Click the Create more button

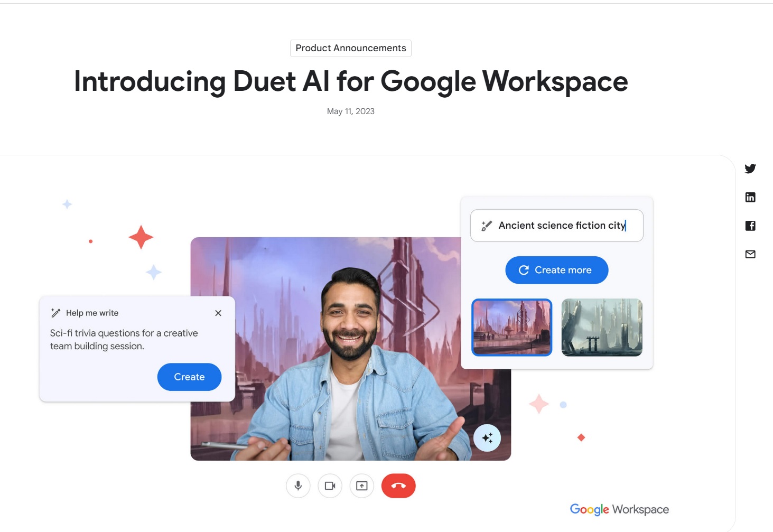coord(556,269)
